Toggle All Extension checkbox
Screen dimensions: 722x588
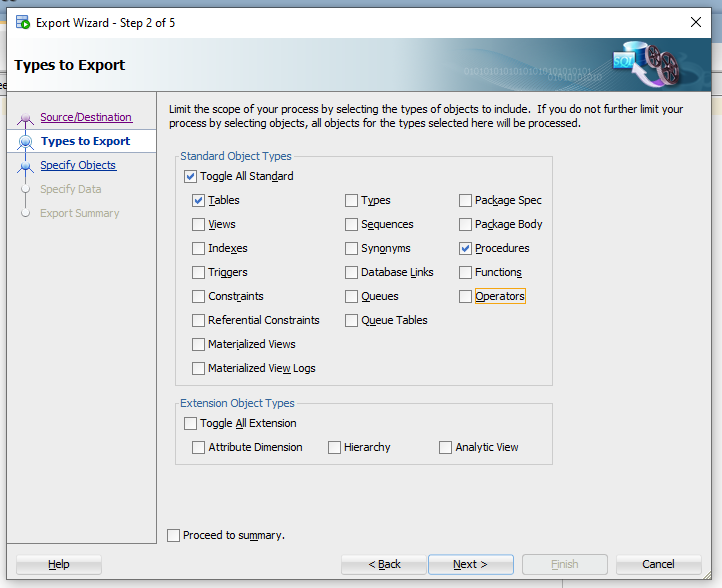pyautogui.click(x=190, y=423)
